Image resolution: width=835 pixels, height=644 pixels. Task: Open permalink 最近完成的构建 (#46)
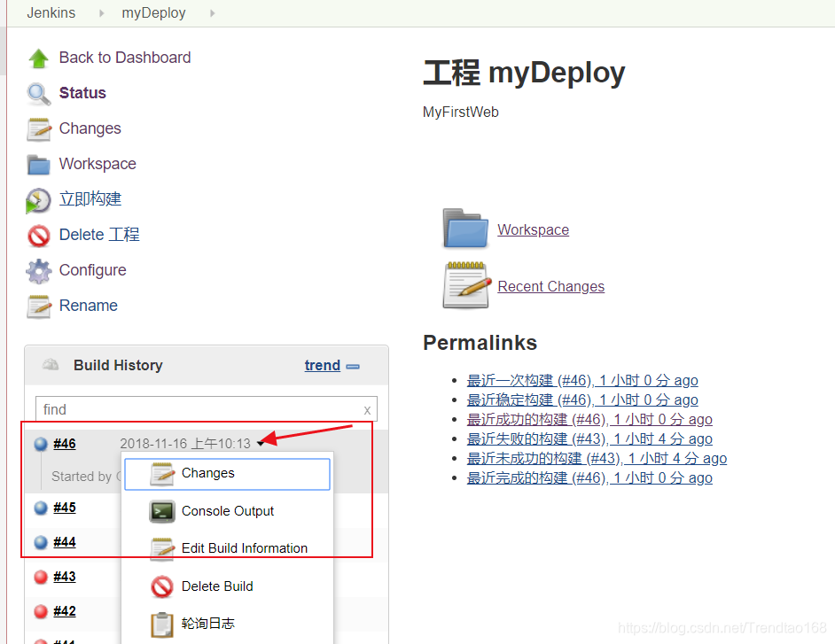(589, 478)
